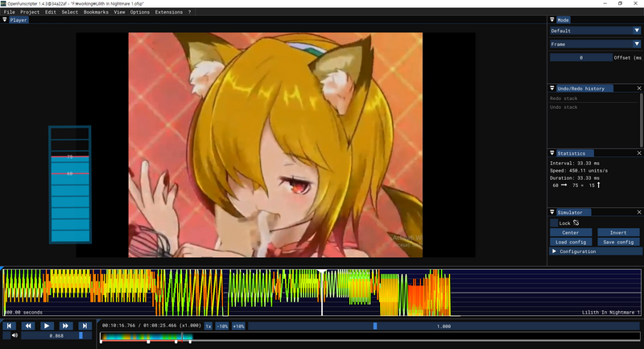Decrease speed with -10% button
This screenshot has height=349, width=644.
pos(222,326)
